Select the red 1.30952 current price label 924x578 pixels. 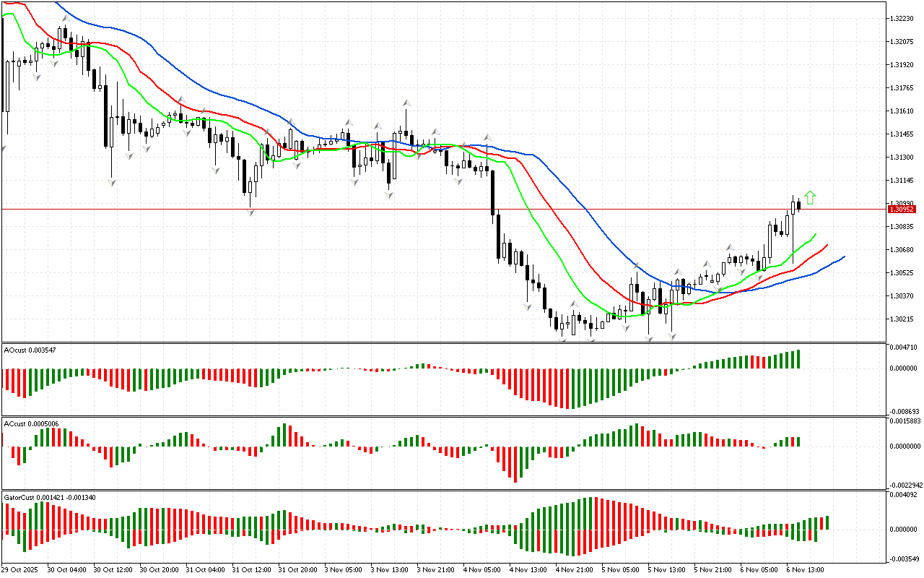902,209
